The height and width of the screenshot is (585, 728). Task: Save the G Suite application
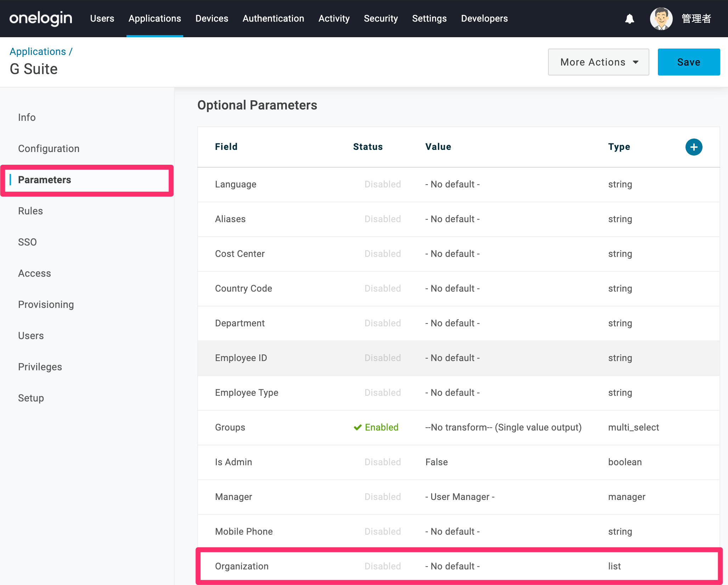[689, 62]
